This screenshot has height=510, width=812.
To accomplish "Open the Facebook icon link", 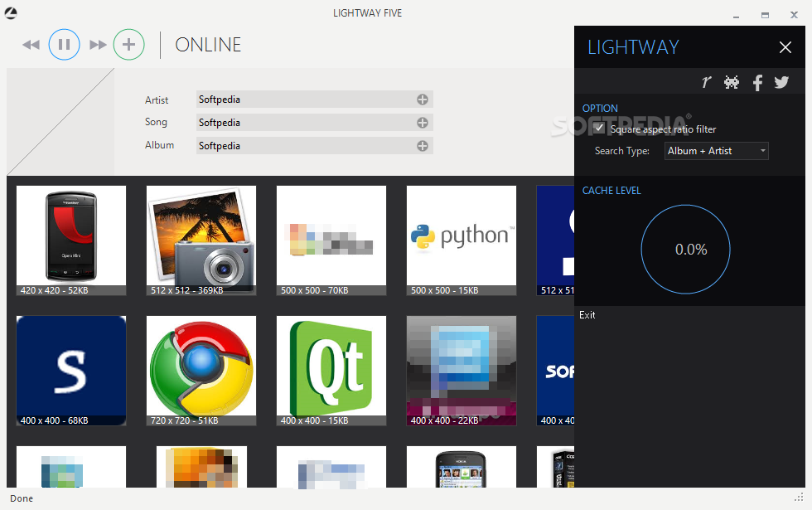I will pyautogui.click(x=757, y=82).
